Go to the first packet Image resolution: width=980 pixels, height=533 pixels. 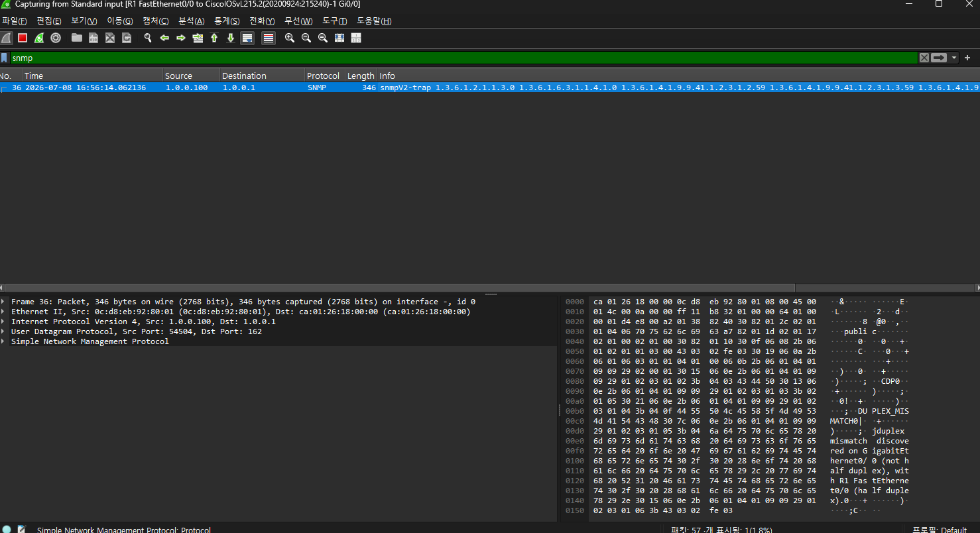pos(214,38)
